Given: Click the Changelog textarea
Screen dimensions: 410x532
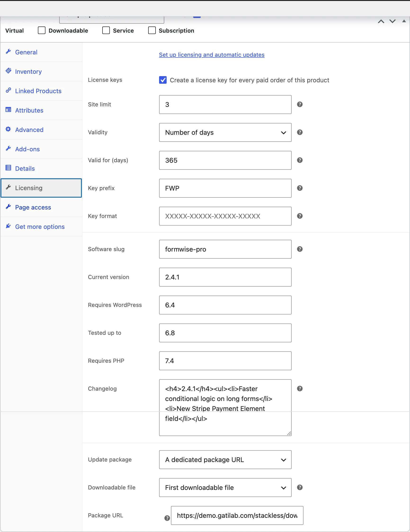Looking at the screenshot, I should (225, 408).
